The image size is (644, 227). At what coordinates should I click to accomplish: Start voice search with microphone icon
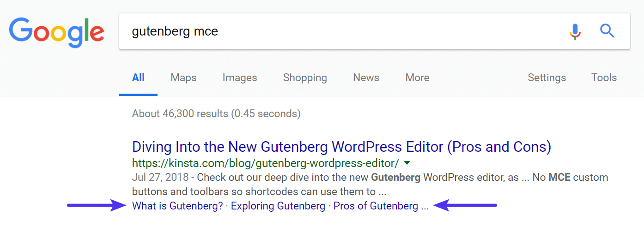tap(575, 31)
